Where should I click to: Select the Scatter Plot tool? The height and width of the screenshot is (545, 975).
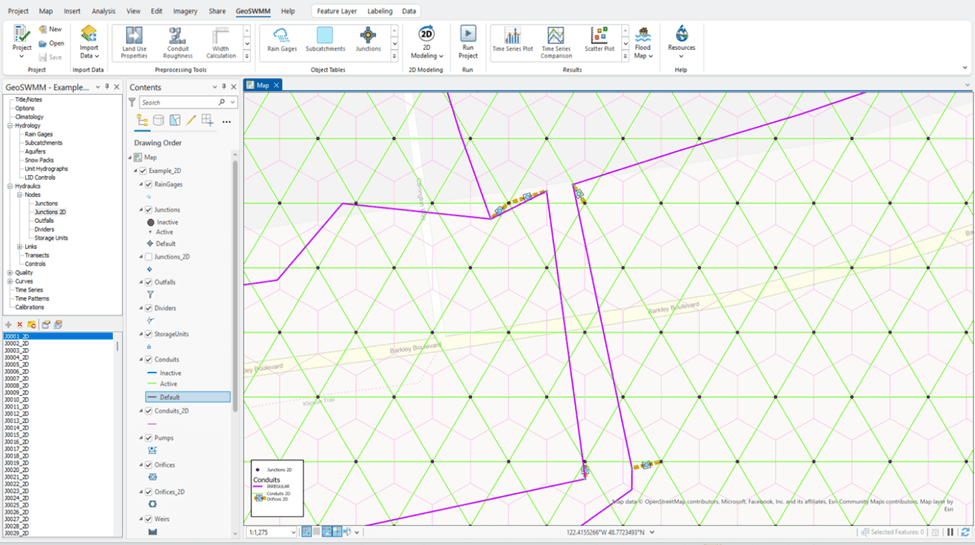pyautogui.click(x=599, y=39)
